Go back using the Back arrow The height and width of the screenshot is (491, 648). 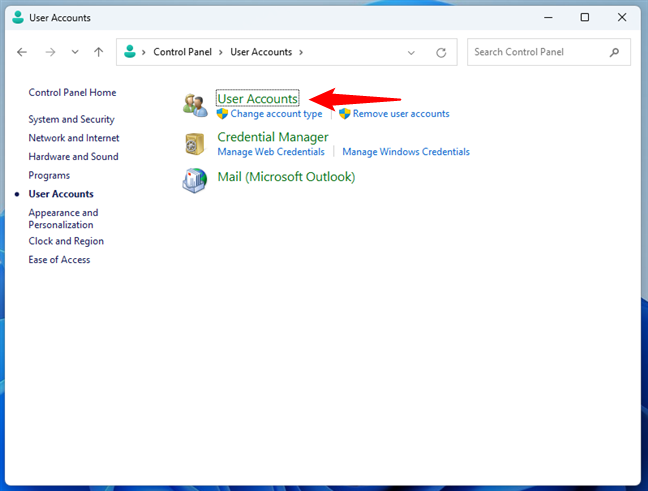(x=22, y=52)
